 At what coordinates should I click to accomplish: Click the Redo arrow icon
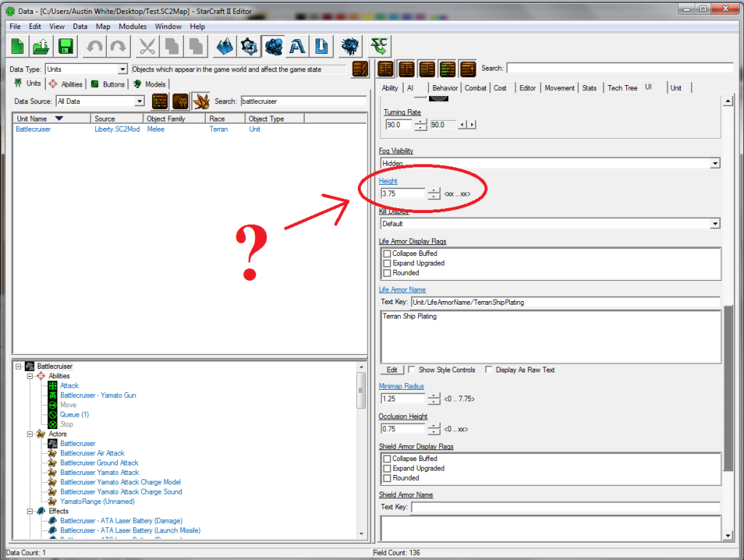[x=118, y=47]
